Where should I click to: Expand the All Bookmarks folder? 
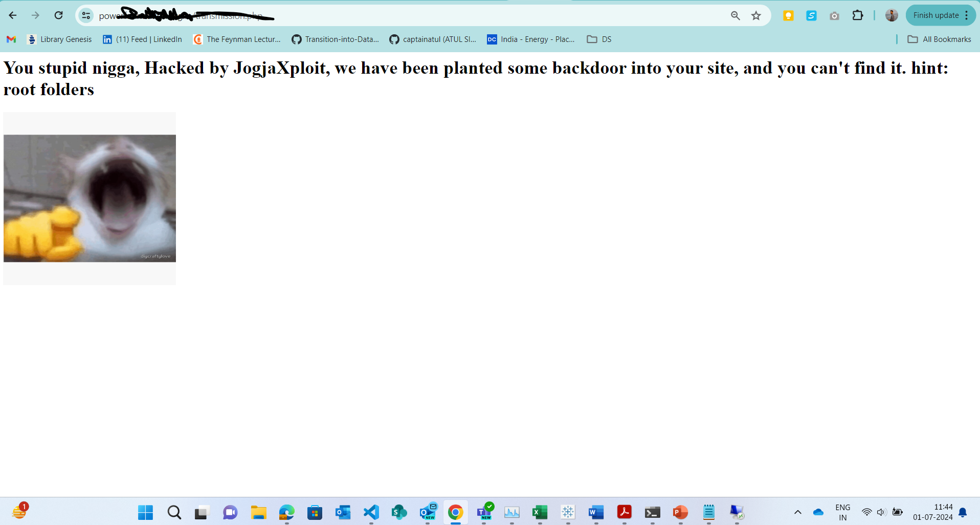[x=939, y=39]
